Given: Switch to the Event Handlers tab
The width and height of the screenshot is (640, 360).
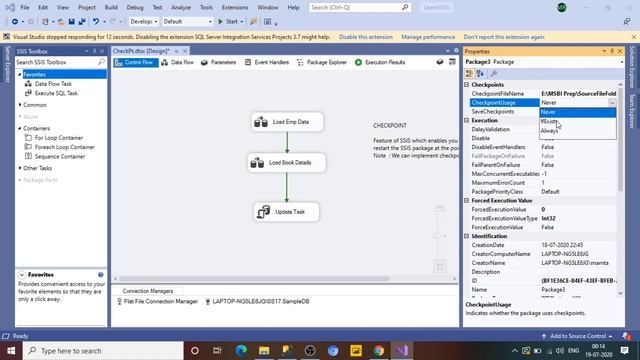Looking at the screenshot, I should (267, 62).
